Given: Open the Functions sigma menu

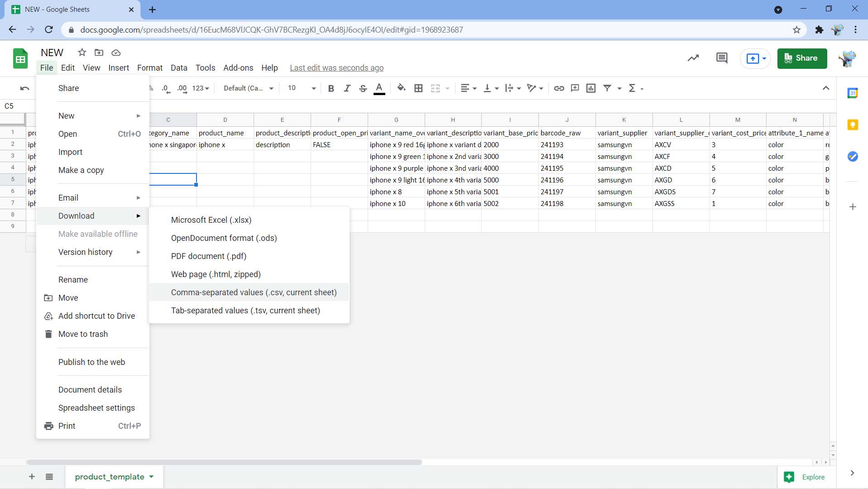Looking at the screenshot, I should coord(636,88).
